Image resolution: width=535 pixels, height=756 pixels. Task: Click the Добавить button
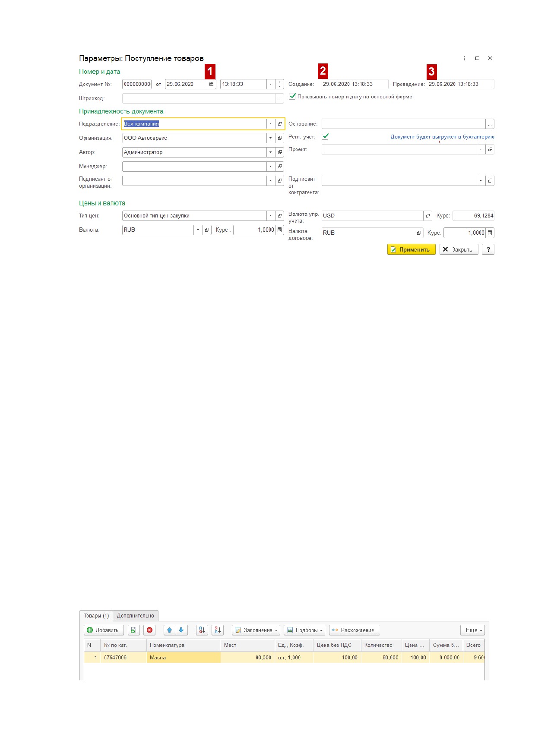(104, 630)
